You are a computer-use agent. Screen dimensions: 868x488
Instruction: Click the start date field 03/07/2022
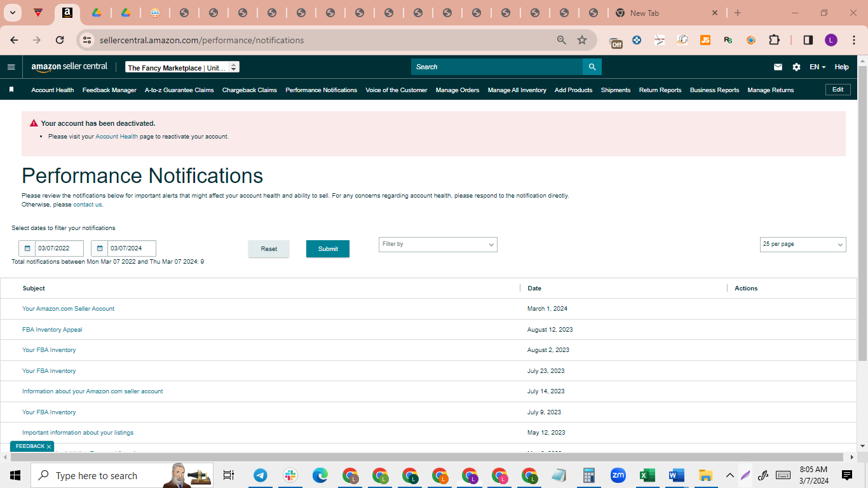59,248
